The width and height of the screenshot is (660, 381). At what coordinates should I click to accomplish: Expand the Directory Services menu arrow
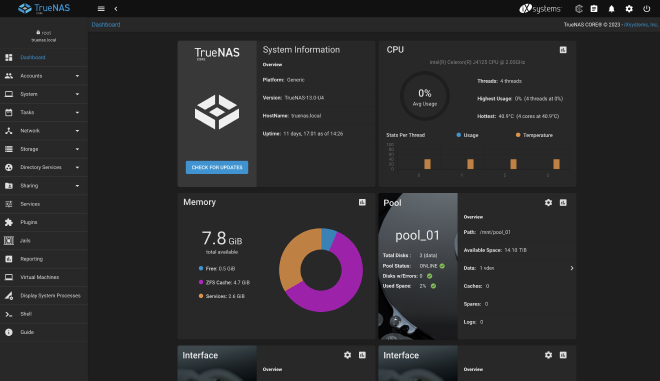[77, 168]
